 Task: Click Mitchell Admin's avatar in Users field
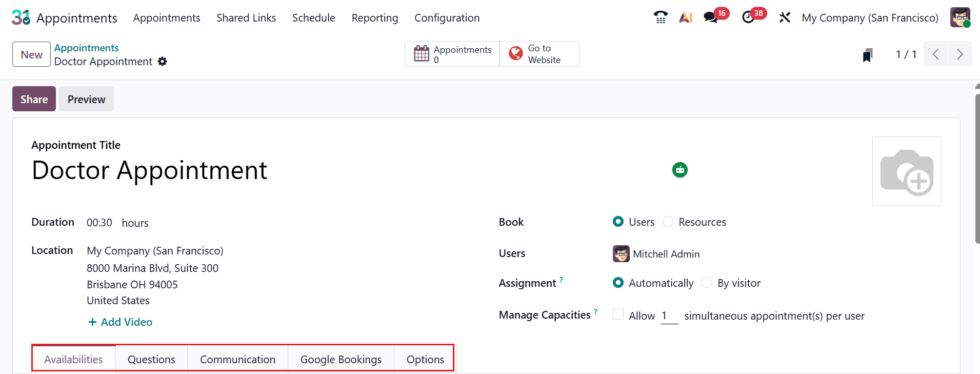click(621, 254)
